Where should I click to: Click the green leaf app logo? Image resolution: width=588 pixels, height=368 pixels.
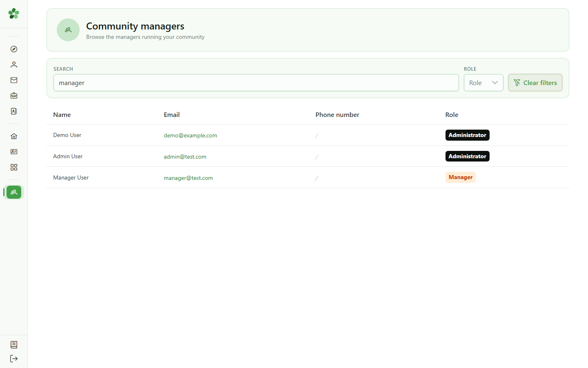pos(14,13)
